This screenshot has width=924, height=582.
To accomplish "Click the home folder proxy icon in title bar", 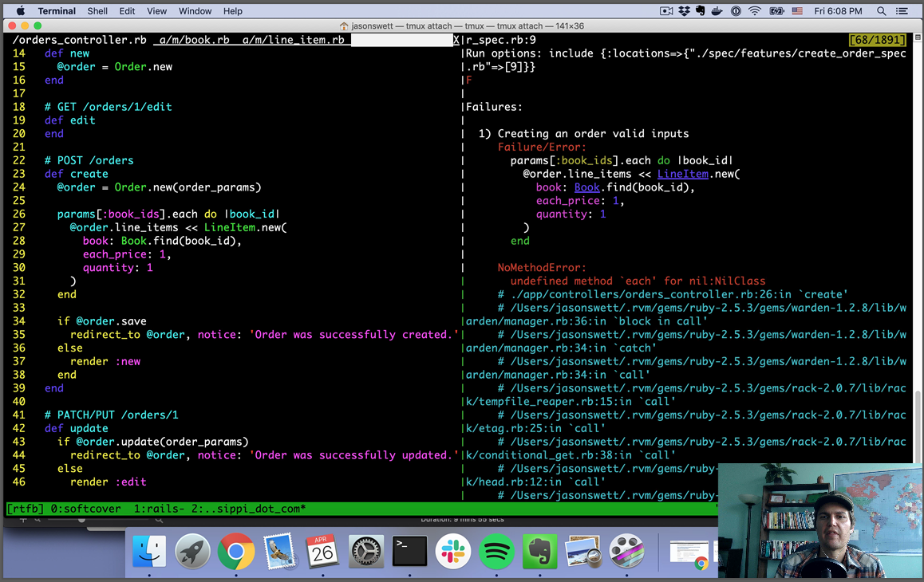I will click(x=344, y=26).
